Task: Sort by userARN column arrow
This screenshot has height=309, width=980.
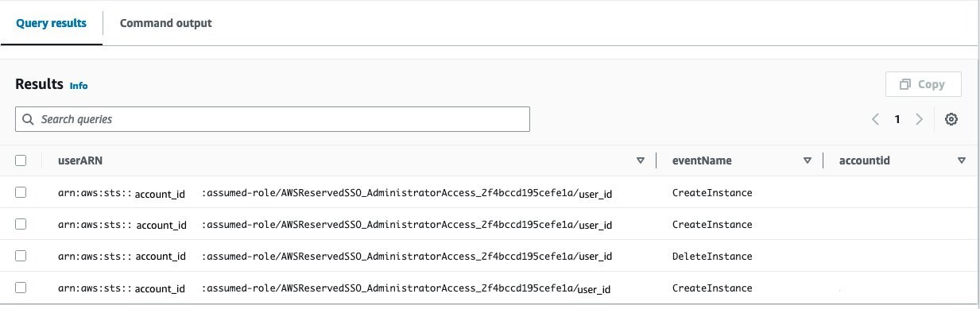Action: [641, 160]
